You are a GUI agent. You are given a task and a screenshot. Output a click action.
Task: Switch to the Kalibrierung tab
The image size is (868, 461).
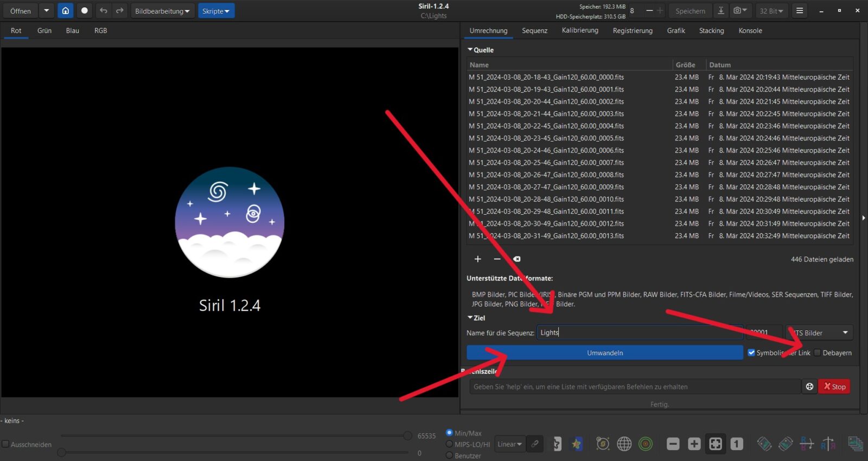580,30
